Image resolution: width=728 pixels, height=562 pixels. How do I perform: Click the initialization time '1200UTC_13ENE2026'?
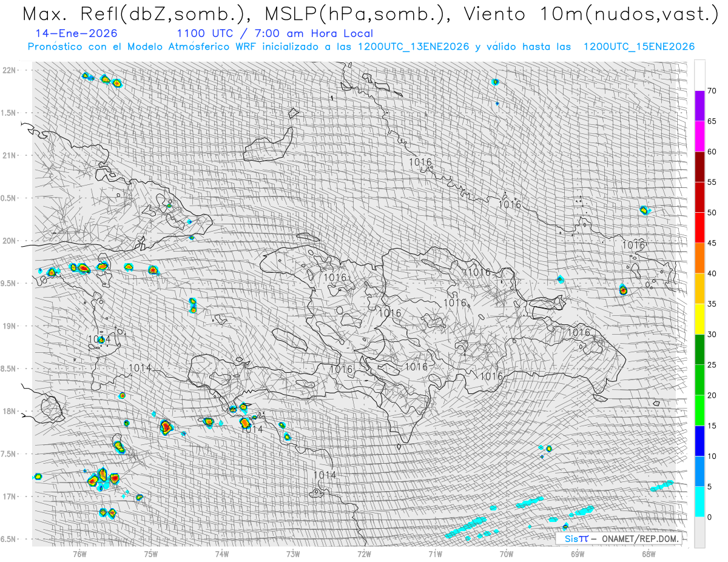(x=414, y=47)
